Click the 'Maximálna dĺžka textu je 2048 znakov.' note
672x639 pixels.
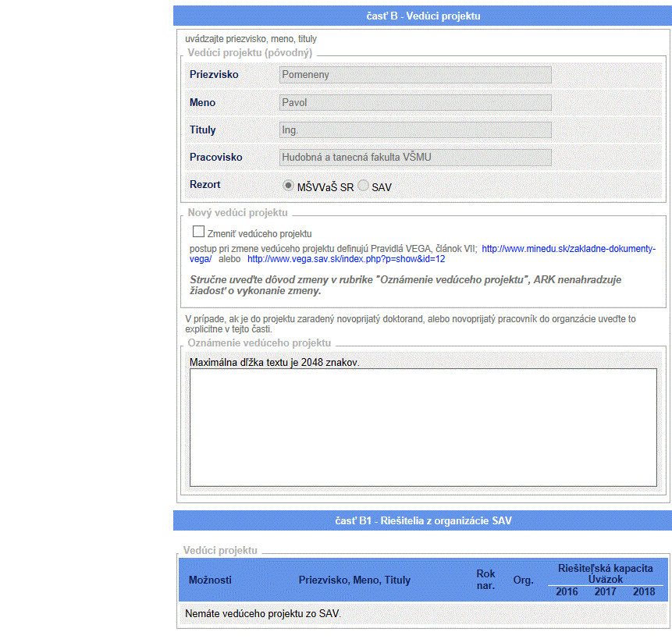(274, 362)
